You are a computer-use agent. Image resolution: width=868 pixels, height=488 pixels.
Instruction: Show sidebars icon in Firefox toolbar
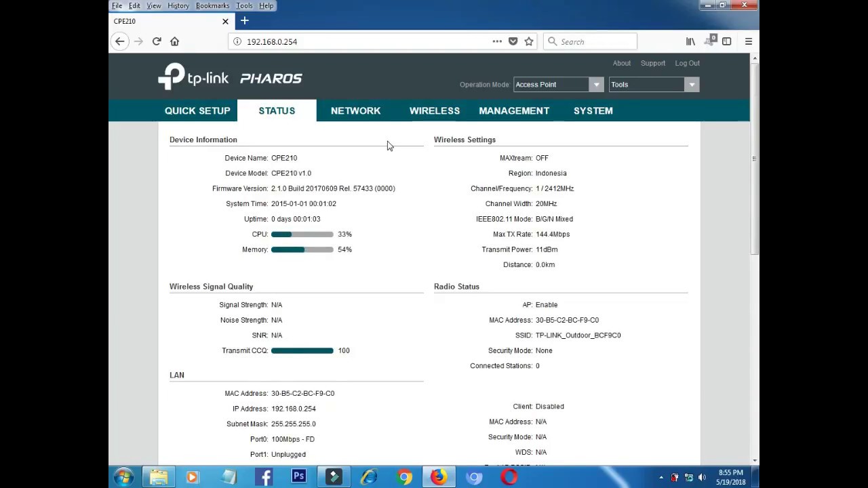click(x=726, y=41)
